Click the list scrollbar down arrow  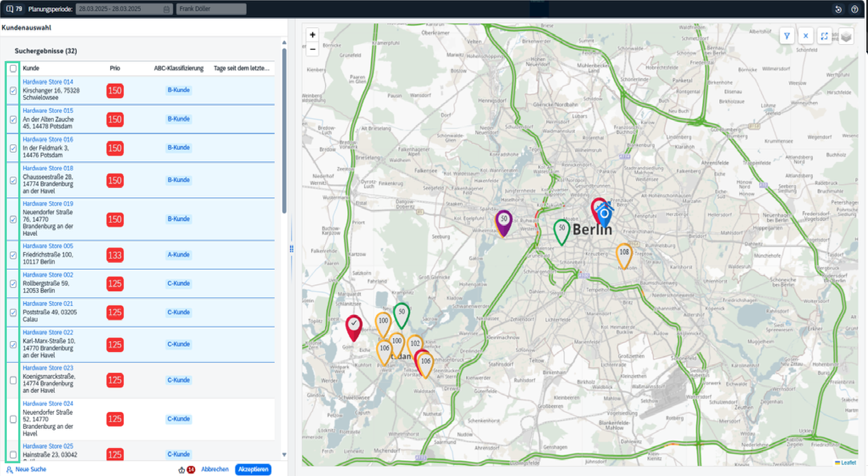[284, 454]
